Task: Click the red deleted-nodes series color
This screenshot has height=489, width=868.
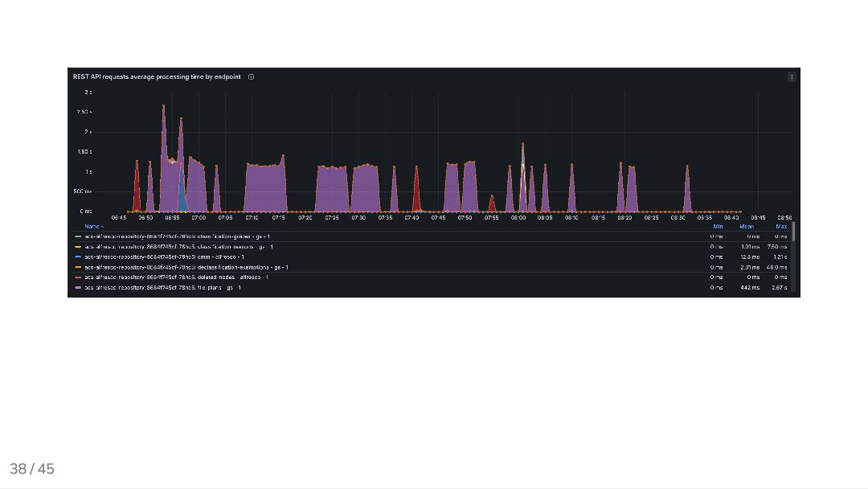Action: point(78,277)
